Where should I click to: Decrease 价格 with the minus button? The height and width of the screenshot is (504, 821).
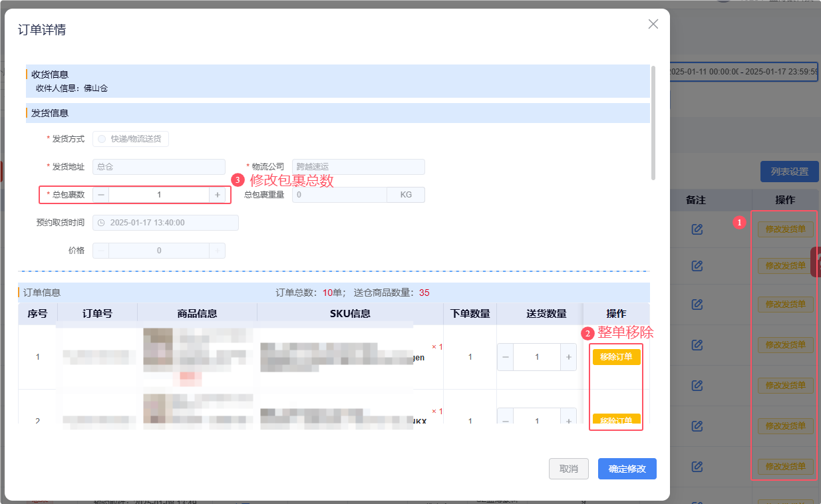(101, 251)
